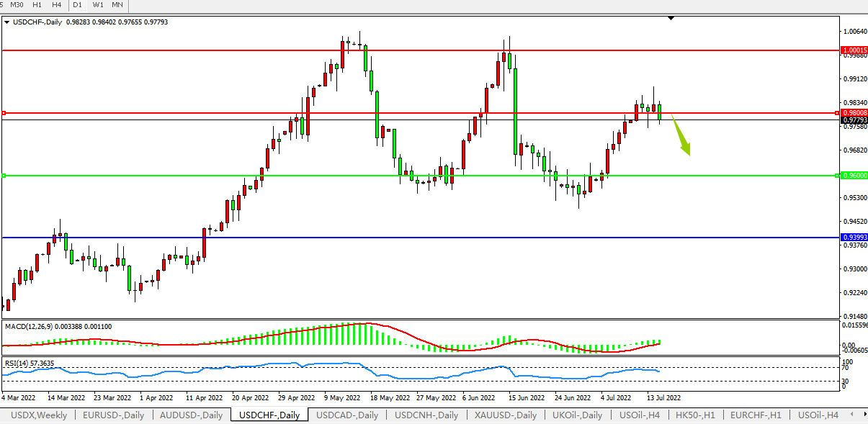This screenshot has height=424, width=868.
Task: Click the chart shift triangle marker
Action: tap(671, 18)
